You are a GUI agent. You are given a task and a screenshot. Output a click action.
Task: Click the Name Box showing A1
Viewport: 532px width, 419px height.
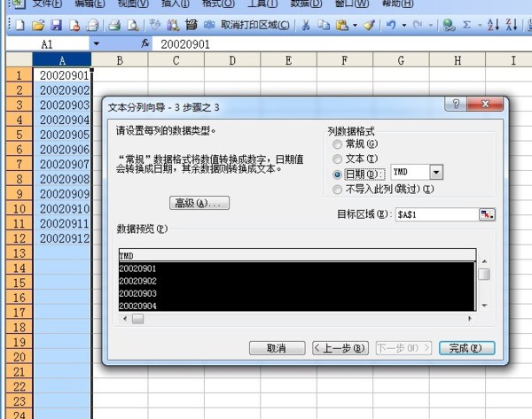(x=47, y=44)
